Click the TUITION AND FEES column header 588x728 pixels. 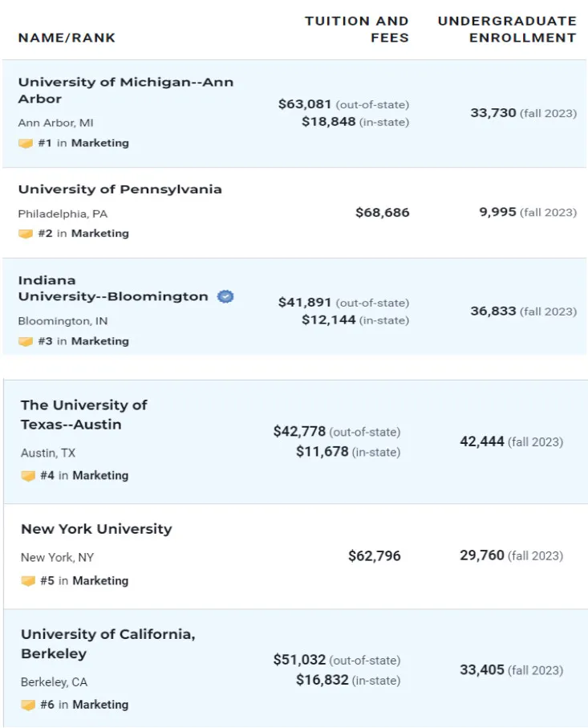(356, 29)
